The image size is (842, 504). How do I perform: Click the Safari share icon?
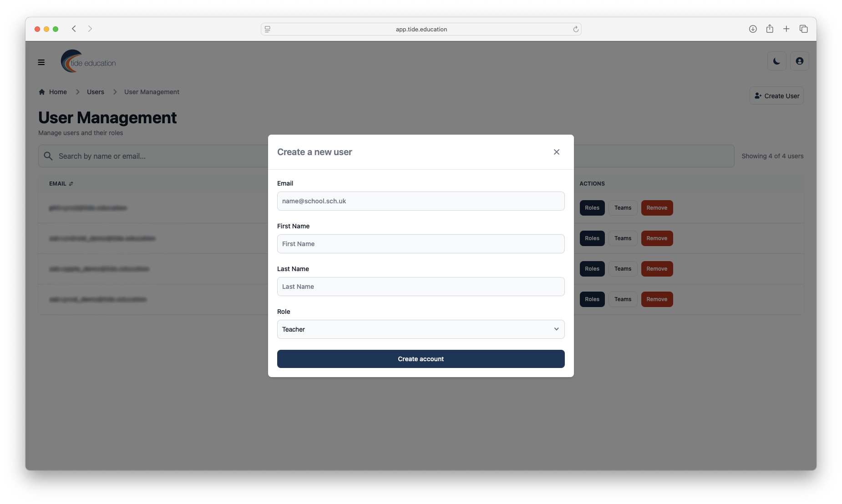[x=770, y=29]
